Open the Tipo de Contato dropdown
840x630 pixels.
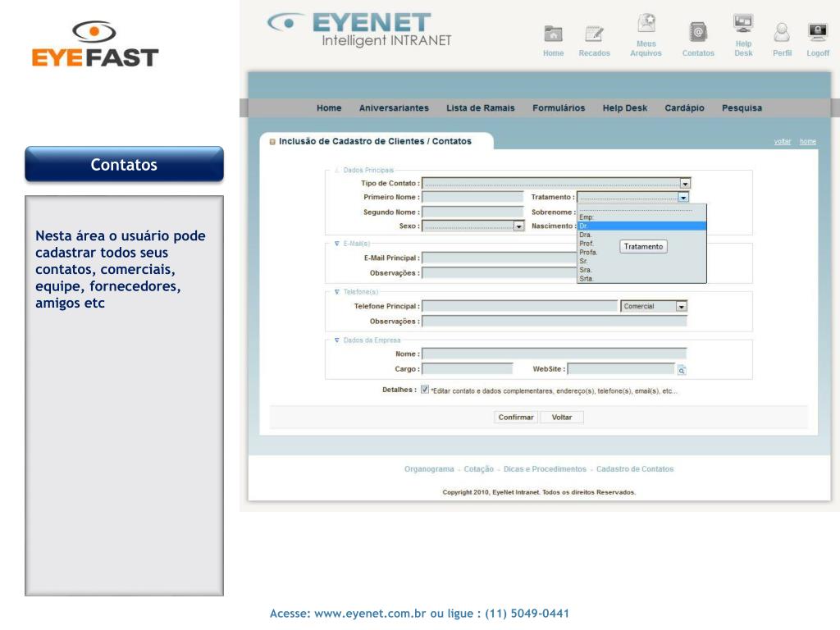(x=556, y=183)
